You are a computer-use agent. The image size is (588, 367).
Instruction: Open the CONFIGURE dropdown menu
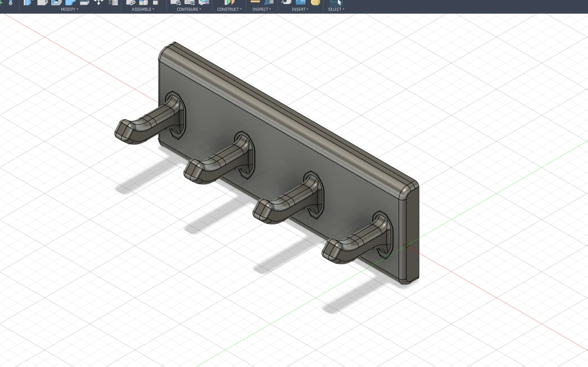tap(189, 9)
